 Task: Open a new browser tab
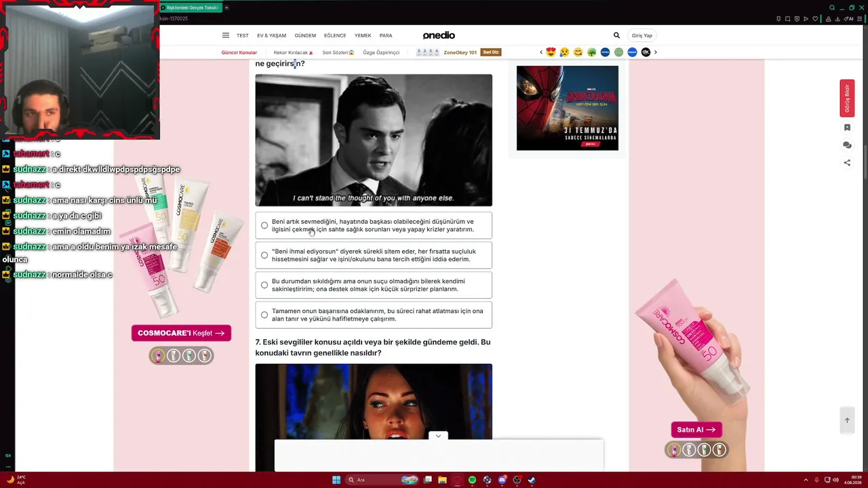(x=226, y=7)
